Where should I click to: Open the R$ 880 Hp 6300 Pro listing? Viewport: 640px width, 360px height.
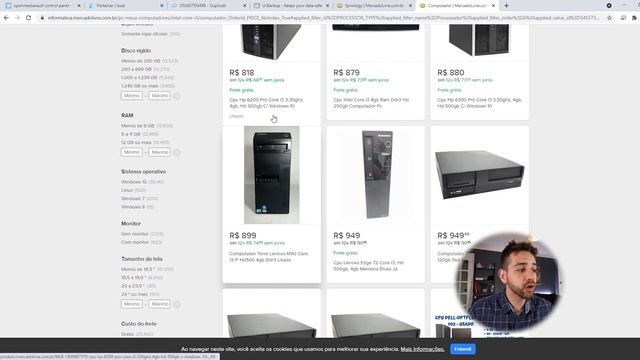point(480,103)
